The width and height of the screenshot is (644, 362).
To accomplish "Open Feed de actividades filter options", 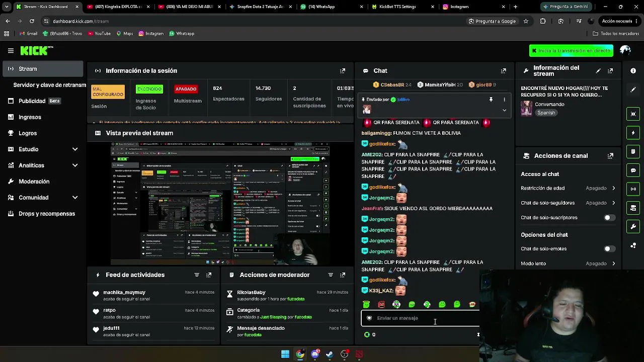I will pos(197,275).
